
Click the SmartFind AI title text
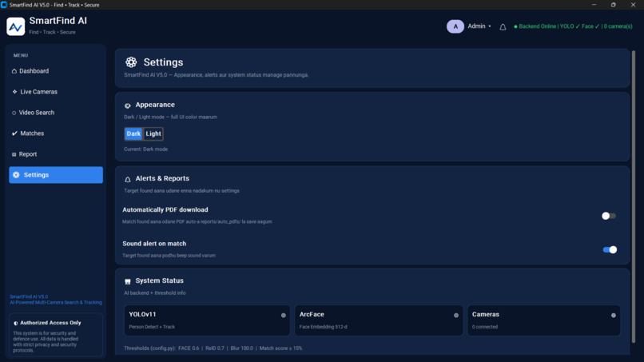(x=58, y=21)
